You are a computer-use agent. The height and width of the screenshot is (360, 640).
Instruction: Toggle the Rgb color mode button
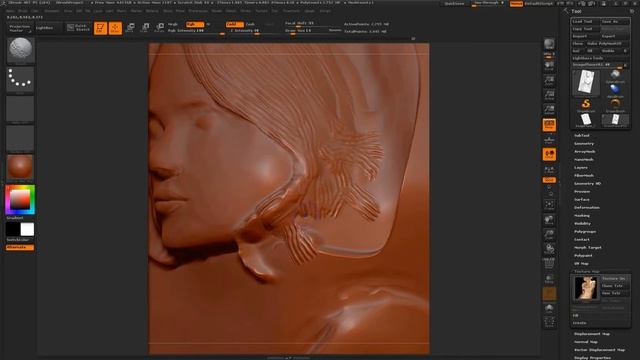click(195, 24)
